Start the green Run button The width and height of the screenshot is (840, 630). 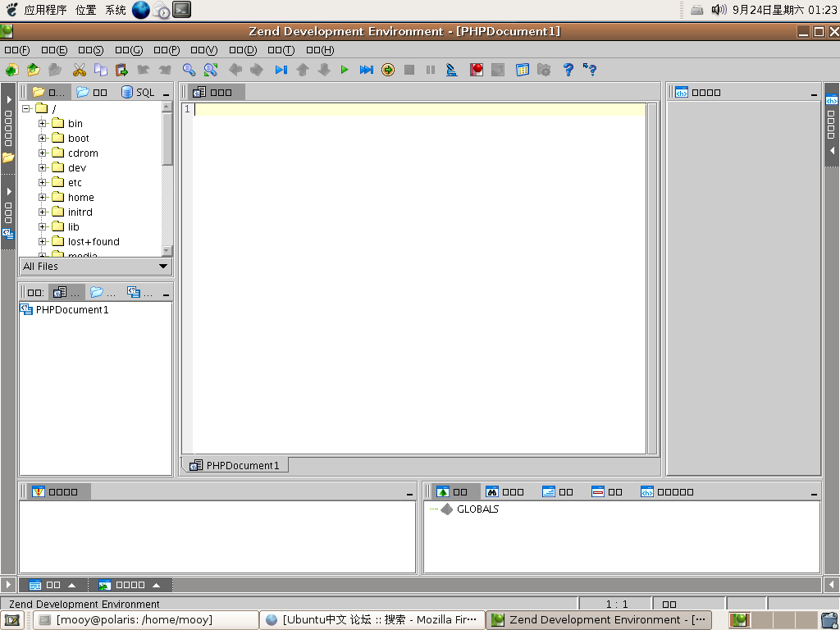345,70
